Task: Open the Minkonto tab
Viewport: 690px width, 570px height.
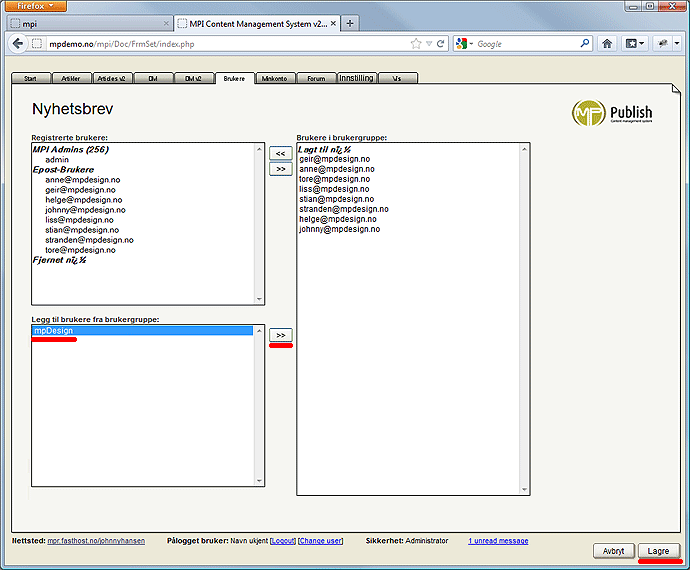Action: coord(275,78)
